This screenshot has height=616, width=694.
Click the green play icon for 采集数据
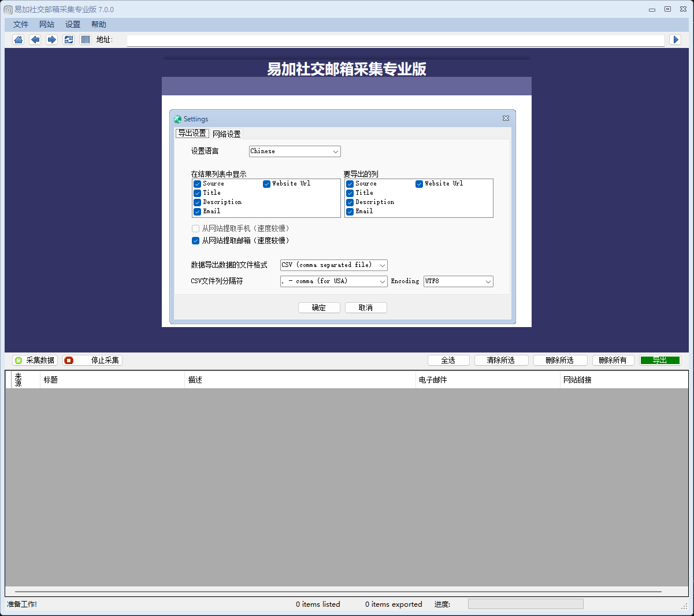coord(18,360)
